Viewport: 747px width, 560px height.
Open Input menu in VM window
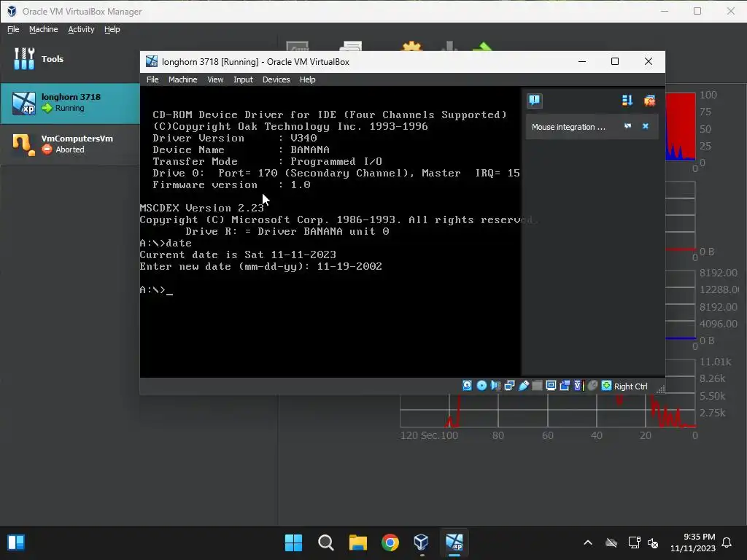[x=243, y=79]
